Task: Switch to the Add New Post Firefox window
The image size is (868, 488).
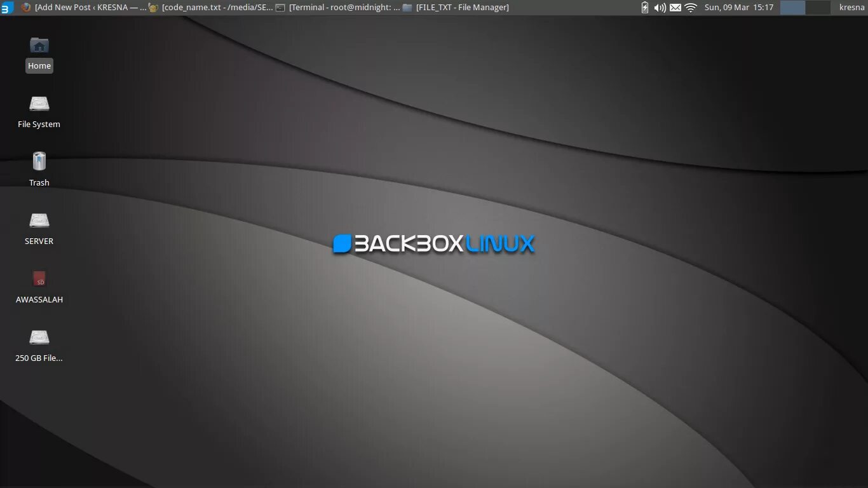Action: (x=83, y=8)
